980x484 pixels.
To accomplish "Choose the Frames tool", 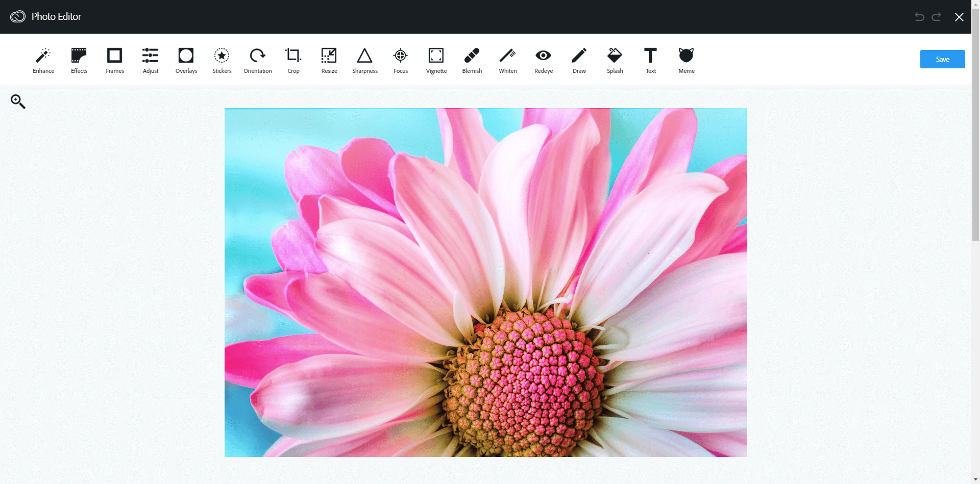I will click(x=115, y=60).
